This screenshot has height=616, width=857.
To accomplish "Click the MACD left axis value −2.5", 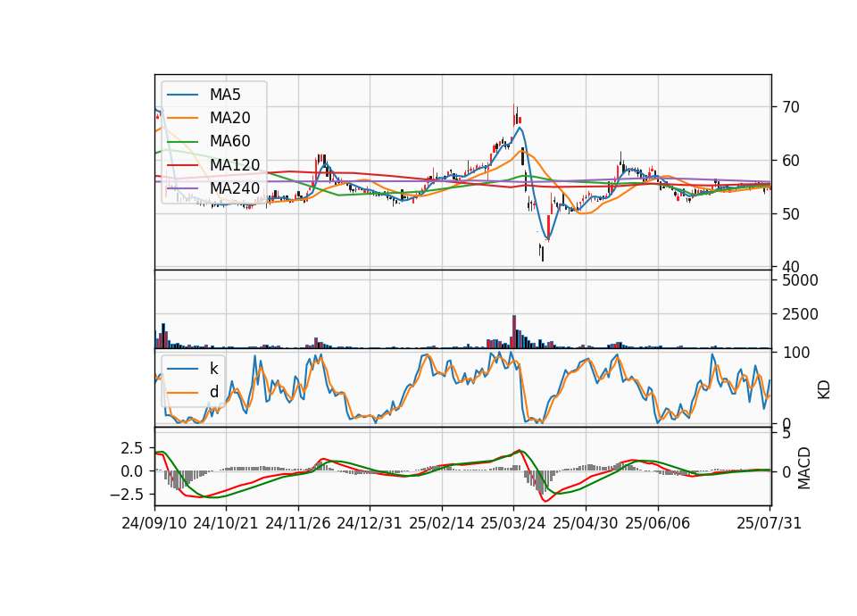I will click(x=127, y=495).
